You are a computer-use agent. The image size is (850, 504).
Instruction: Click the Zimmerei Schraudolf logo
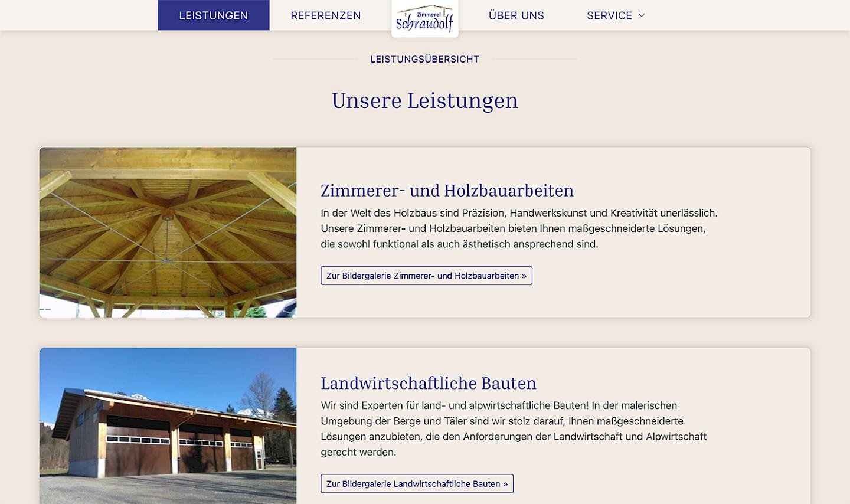click(x=424, y=18)
